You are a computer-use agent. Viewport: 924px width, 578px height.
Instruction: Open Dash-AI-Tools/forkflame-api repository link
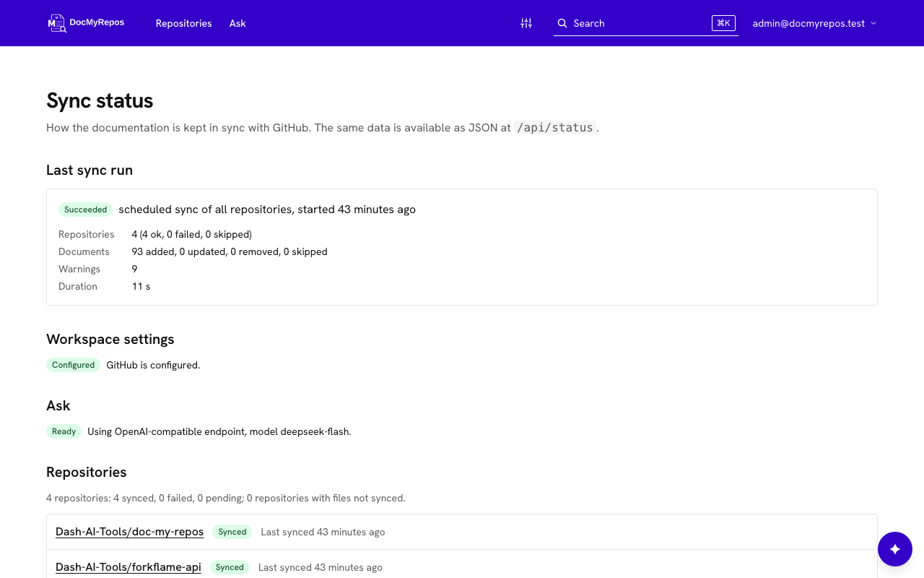coord(128,567)
